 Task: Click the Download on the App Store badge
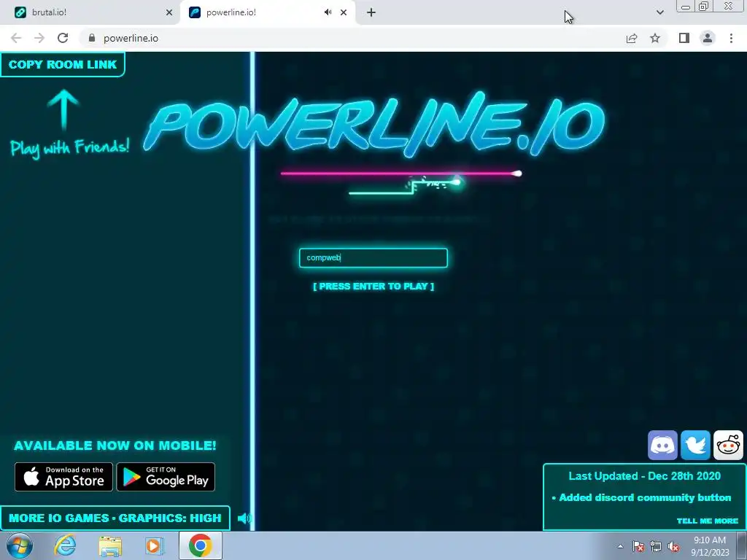point(64,477)
